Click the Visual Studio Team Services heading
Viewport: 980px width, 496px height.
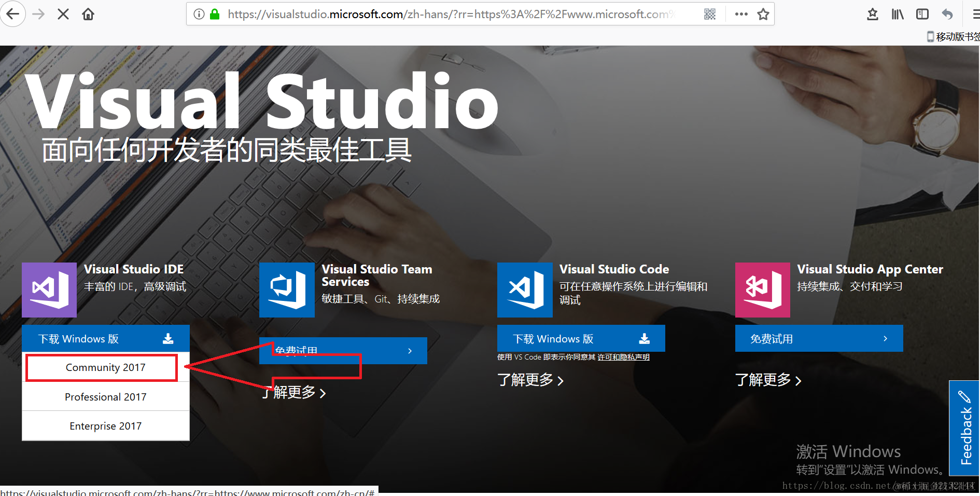click(x=377, y=275)
